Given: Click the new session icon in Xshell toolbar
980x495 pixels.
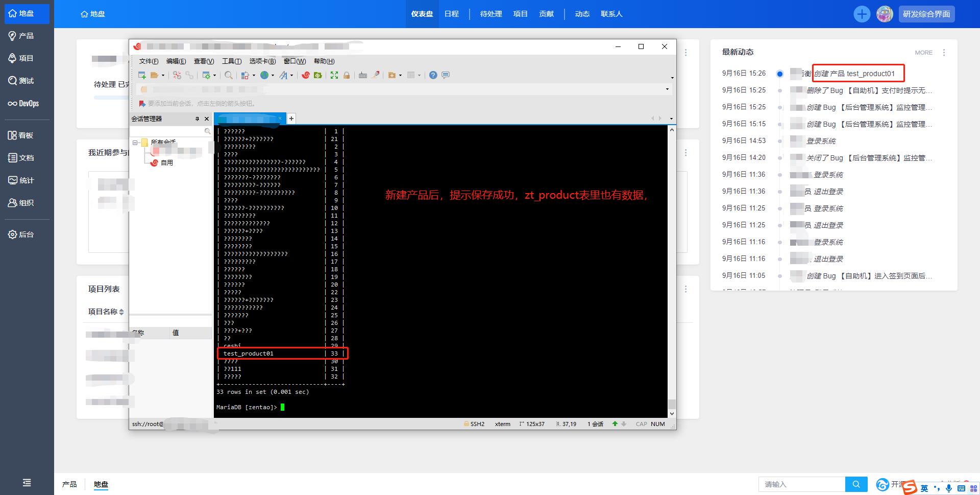Looking at the screenshot, I should point(142,75).
